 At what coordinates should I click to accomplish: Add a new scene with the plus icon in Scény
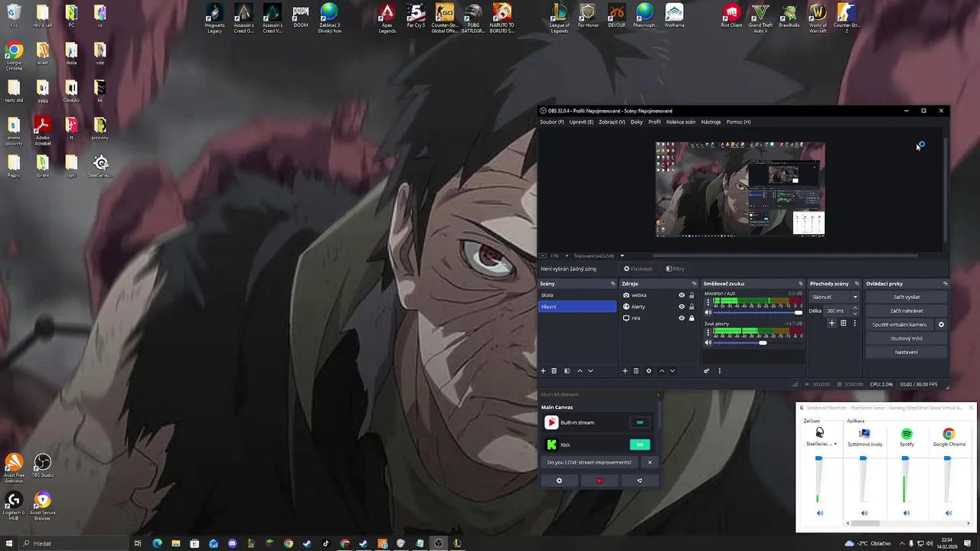544,371
